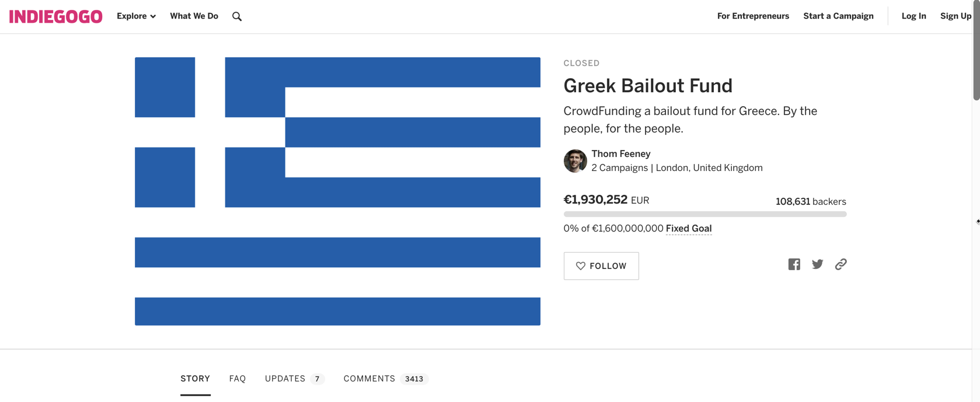The height and width of the screenshot is (402, 980).
Task: Click Start a Campaign link
Action: point(838,16)
